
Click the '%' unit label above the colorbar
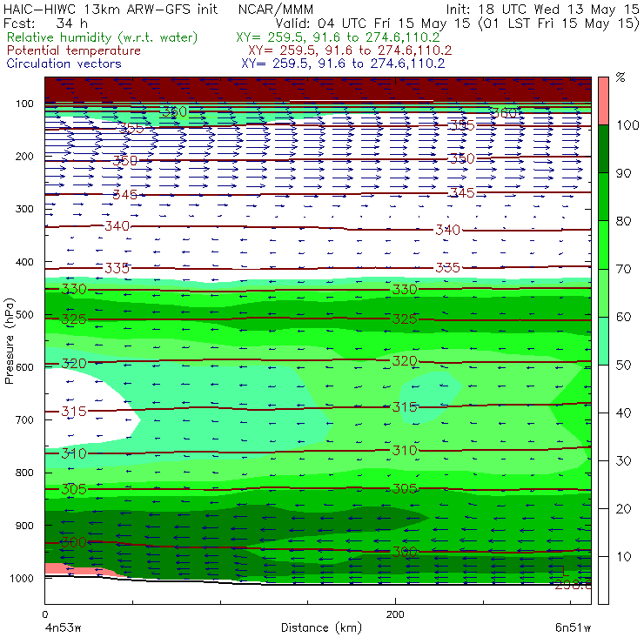point(621,77)
